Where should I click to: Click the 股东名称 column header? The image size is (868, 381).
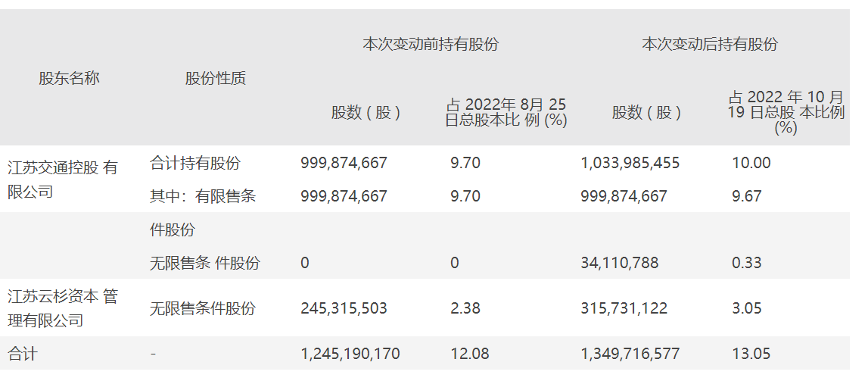(69, 78)
